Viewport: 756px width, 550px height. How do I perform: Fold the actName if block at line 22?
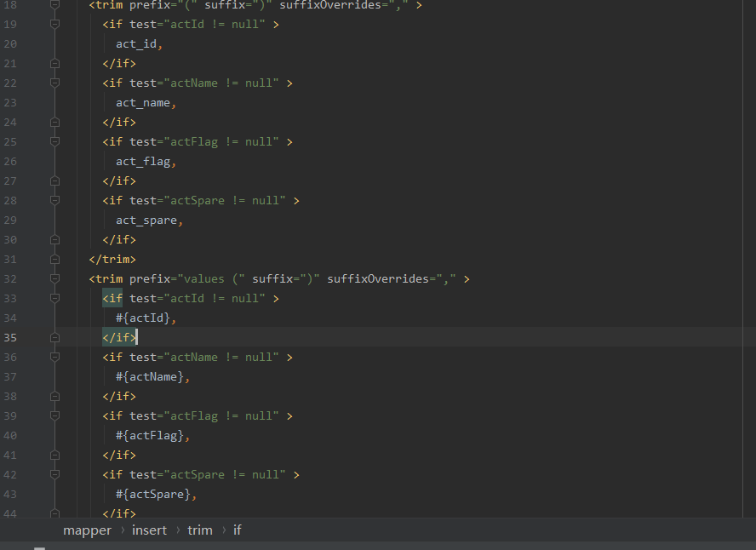55,83
